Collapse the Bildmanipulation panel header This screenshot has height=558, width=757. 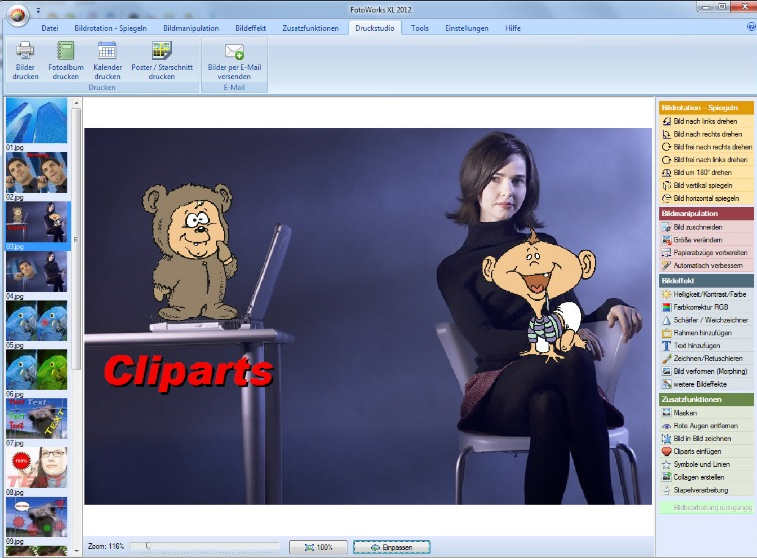click(706, 213)
